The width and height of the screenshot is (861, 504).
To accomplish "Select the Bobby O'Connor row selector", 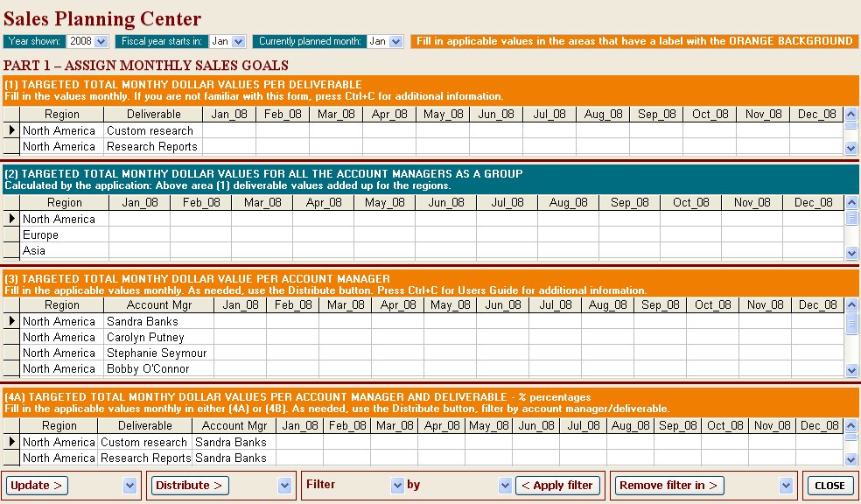I will coord(11,369).
